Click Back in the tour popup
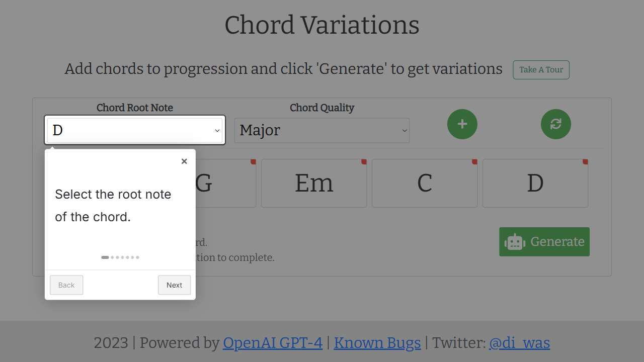 (x=66, y=285)
